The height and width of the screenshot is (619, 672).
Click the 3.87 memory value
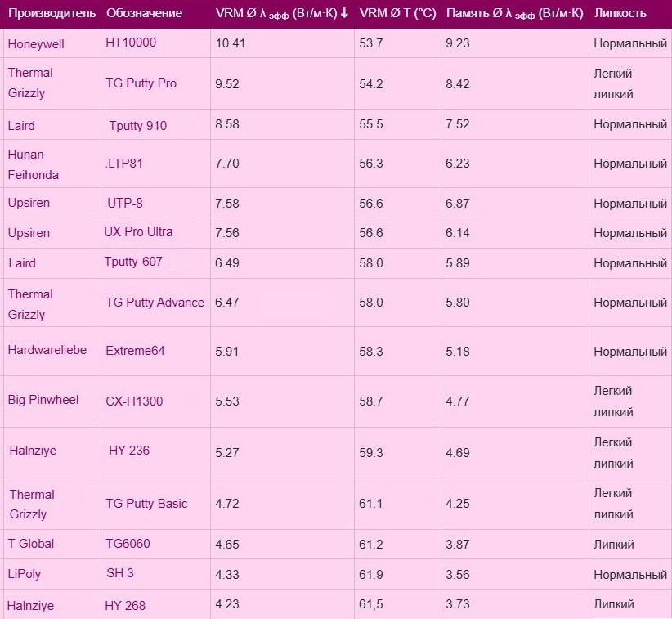coord(458,545)
